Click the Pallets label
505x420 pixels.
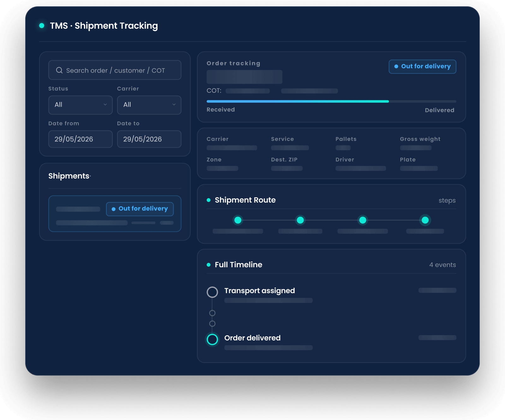(346, 139)
